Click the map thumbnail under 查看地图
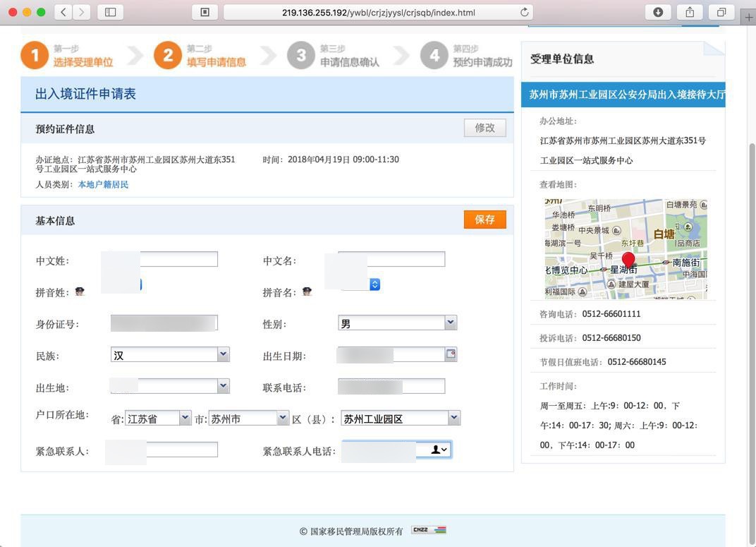The image size is (756, 547). coord(626,249)
